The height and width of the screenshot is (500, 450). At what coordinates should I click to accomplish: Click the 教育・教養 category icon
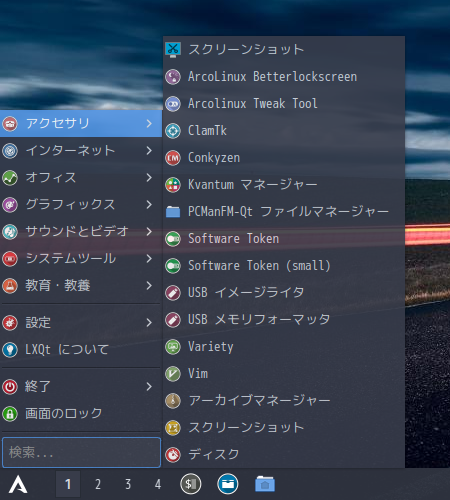click(10, 286)
